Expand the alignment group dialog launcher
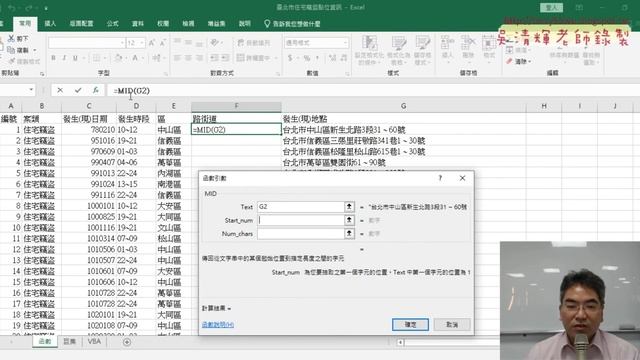 tap(278, 74)
